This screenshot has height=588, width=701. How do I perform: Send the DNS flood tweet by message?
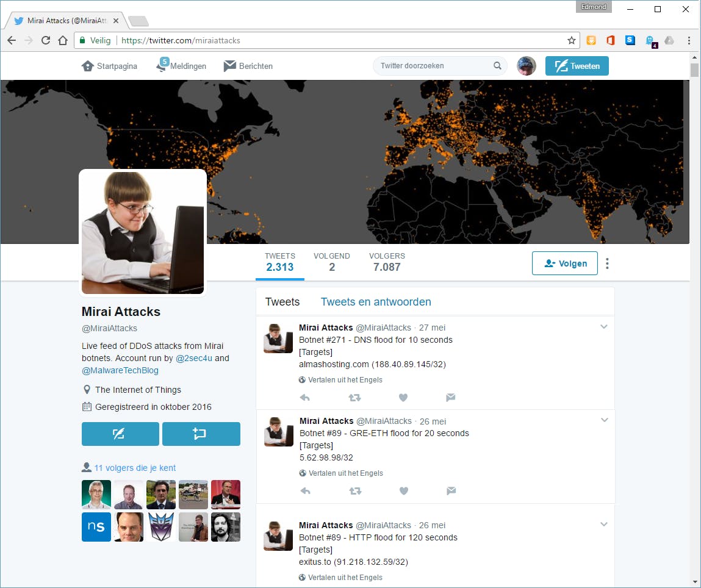451,397
